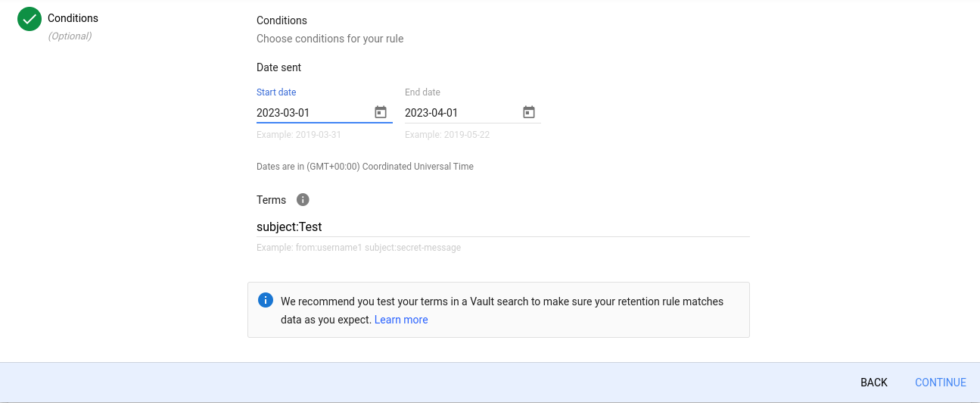
Task: Click the green checkmark Conditions step icon
Action: coord(30,19)
